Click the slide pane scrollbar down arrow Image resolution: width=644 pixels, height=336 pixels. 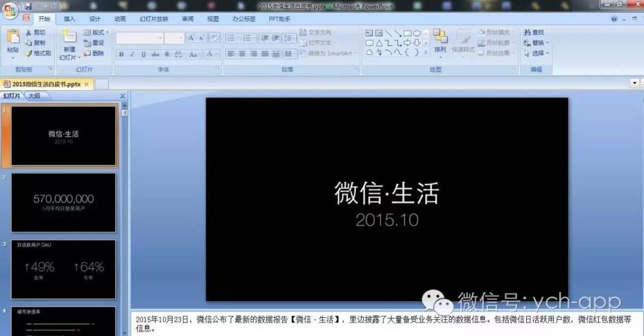point(125,333)
